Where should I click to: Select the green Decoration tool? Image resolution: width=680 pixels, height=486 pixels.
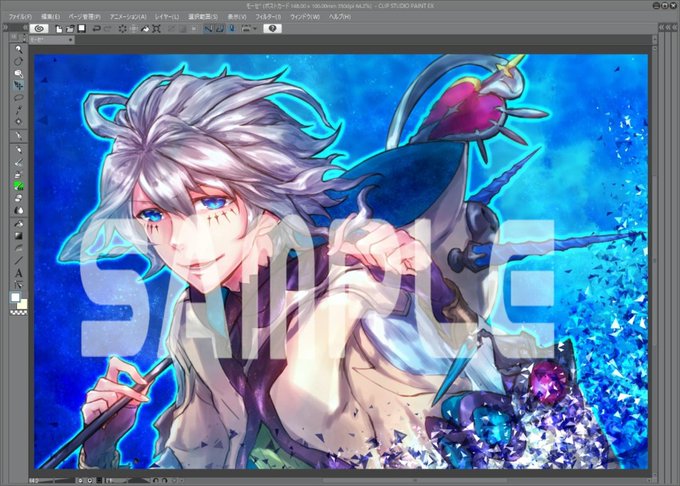tap(18, 186)
